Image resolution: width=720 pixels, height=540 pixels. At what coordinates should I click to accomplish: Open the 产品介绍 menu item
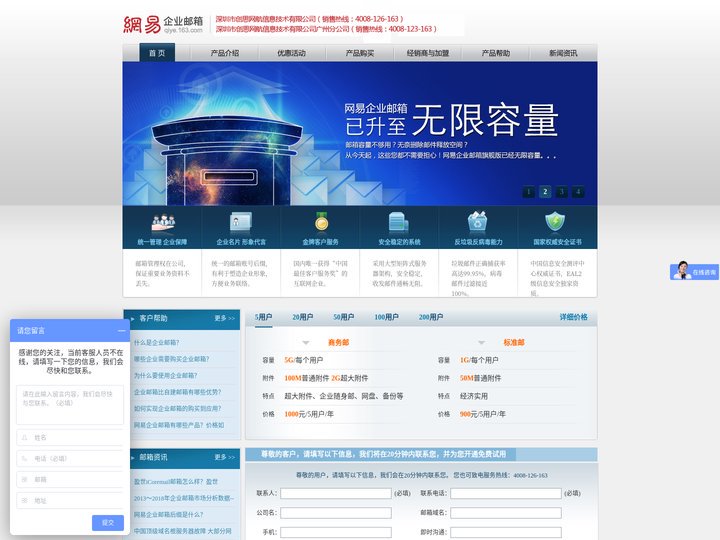(x=225, y=53)
